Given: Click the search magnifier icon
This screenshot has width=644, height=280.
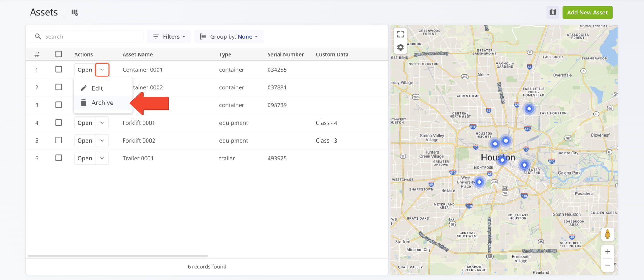Looking at the screenshot, I should pos(38,36).
